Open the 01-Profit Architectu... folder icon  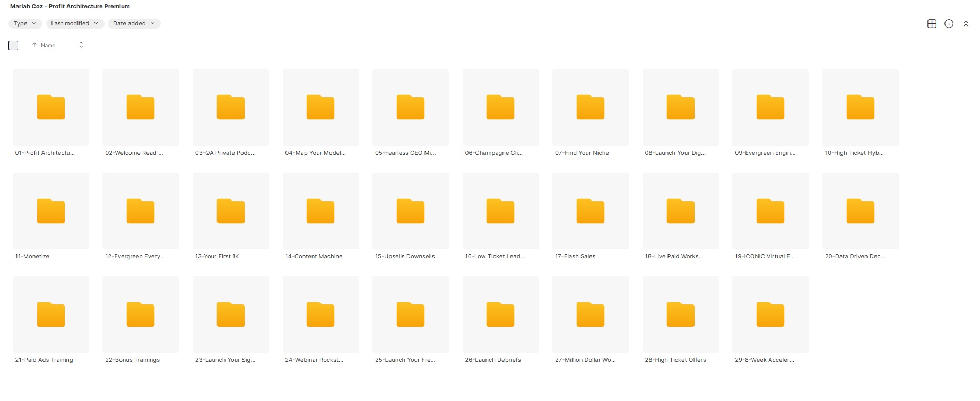[x=51, y=107]
